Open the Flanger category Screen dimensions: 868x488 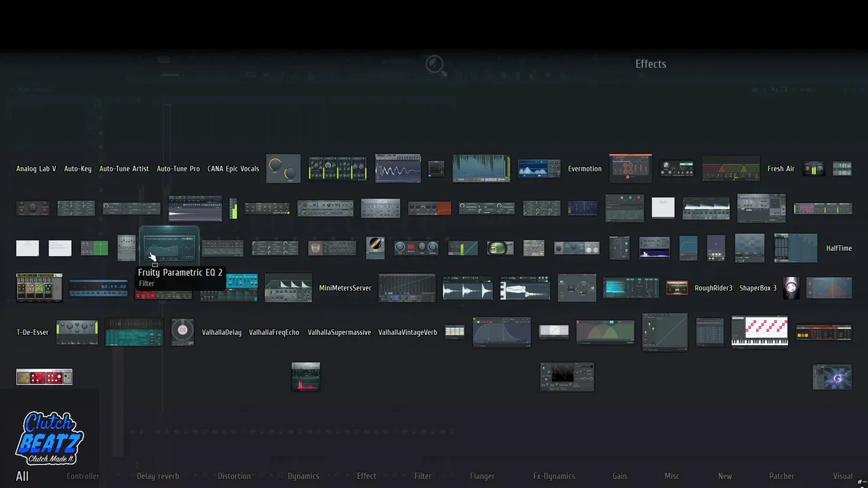[x=482, y=476]
